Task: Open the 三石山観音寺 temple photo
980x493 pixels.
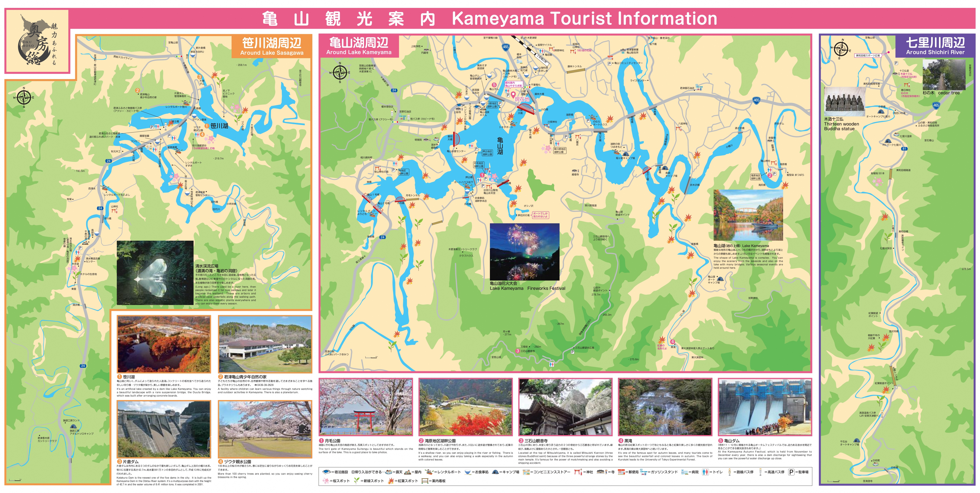Action: pyautogui.click(x=565, y=407)
